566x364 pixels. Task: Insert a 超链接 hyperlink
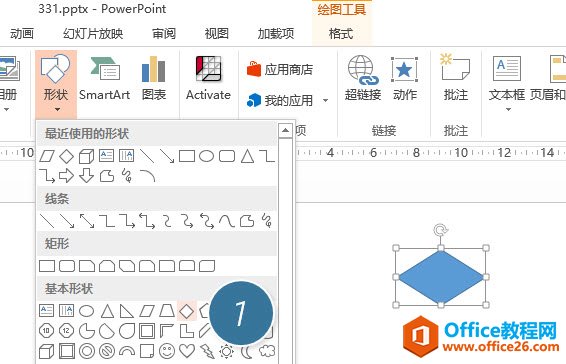(x=363, y=78)
